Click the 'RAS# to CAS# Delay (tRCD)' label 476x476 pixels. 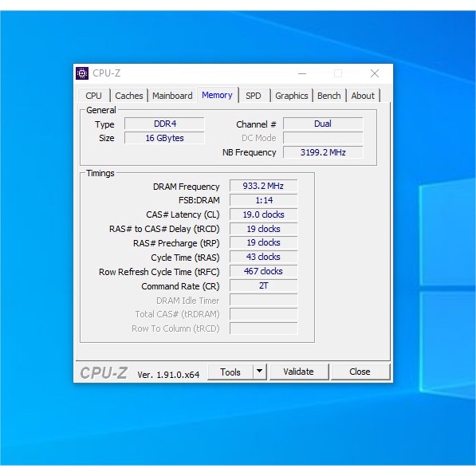coord(164,229)
